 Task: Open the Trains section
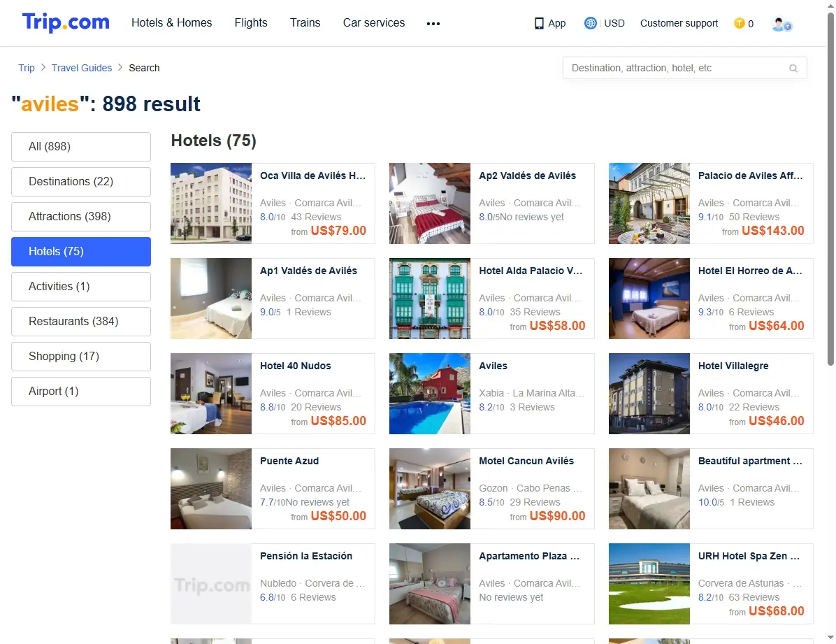point(305,23)
